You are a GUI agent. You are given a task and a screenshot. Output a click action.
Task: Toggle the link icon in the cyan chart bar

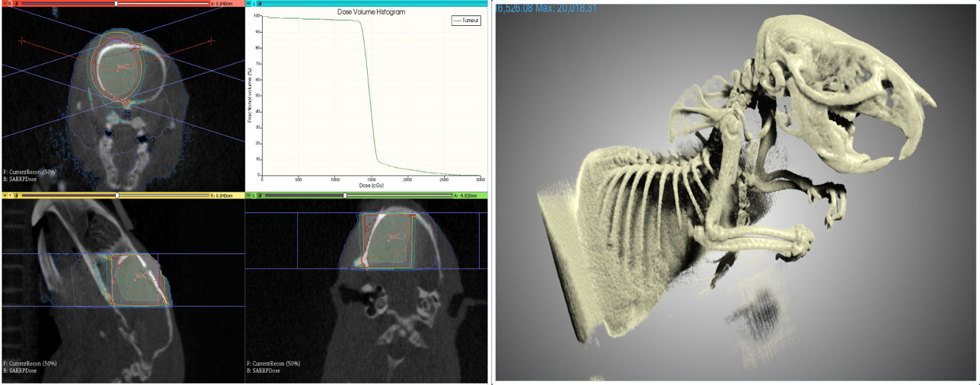pyautogui.click(x=260, y=4)
